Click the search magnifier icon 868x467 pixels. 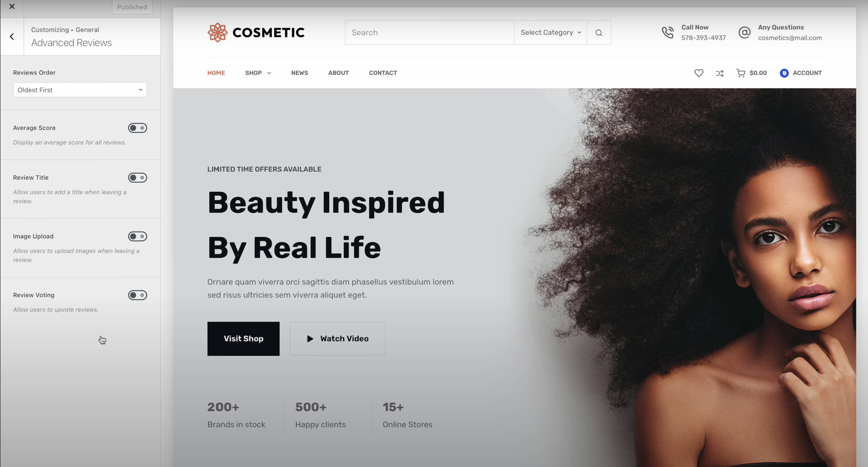pyautogui.click(x=599, y=33)
